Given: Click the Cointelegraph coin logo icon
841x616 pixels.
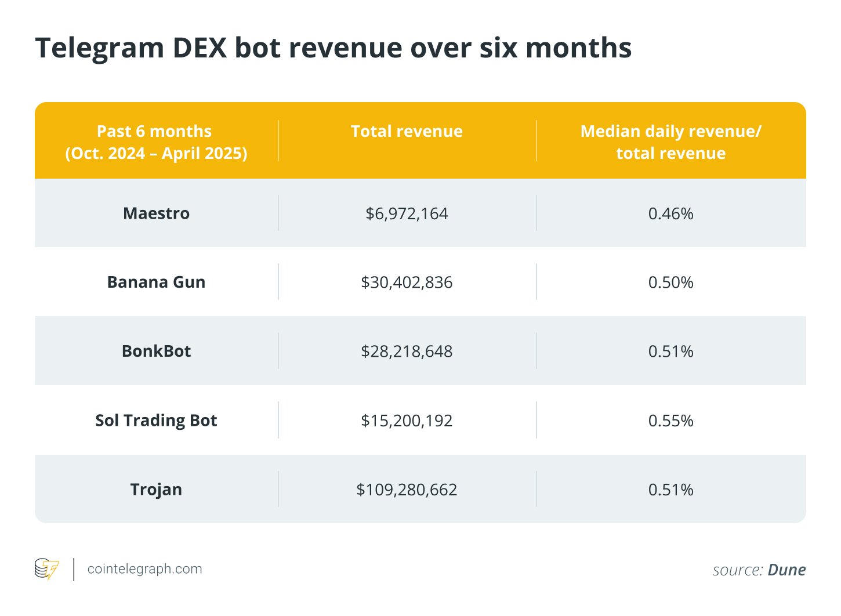Looking at the screenshot, I should point(46,569).
